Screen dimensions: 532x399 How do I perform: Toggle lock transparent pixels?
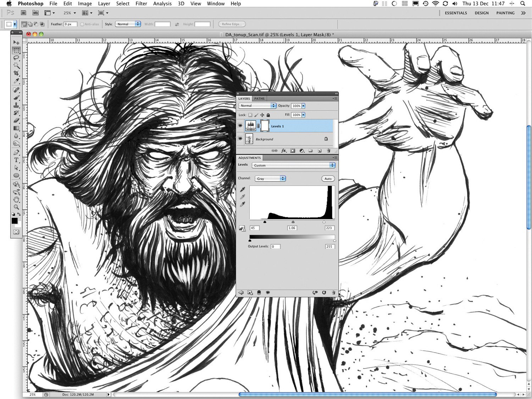[x=250, y=115]
